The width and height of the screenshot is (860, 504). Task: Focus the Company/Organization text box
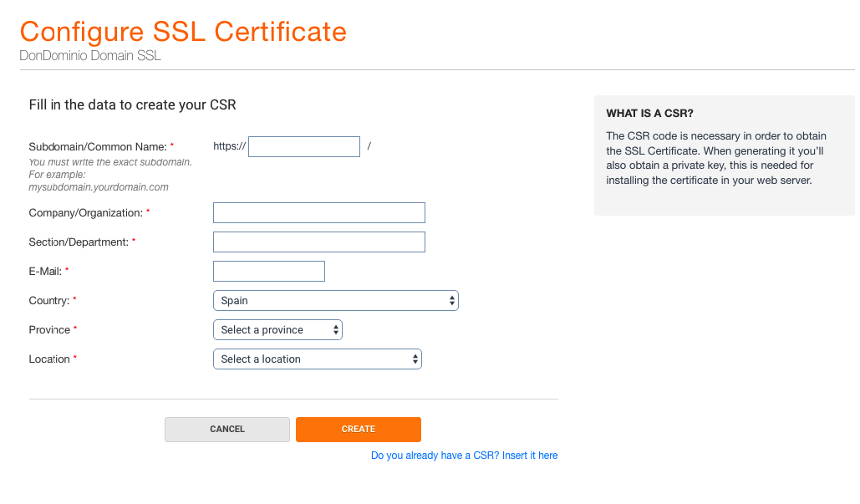point(318,212)
